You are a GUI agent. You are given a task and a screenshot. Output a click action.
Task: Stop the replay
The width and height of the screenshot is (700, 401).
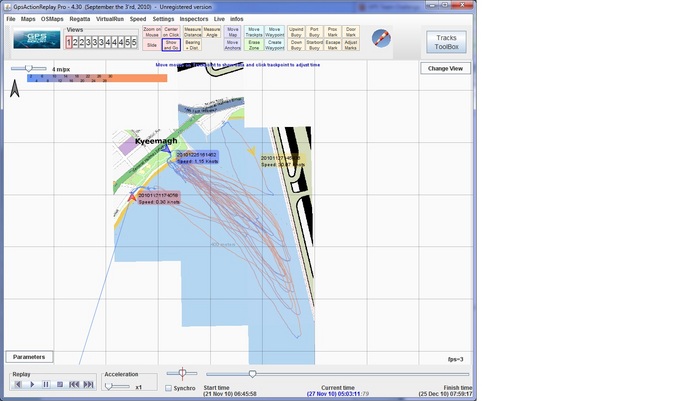click(x=60, y=384)
